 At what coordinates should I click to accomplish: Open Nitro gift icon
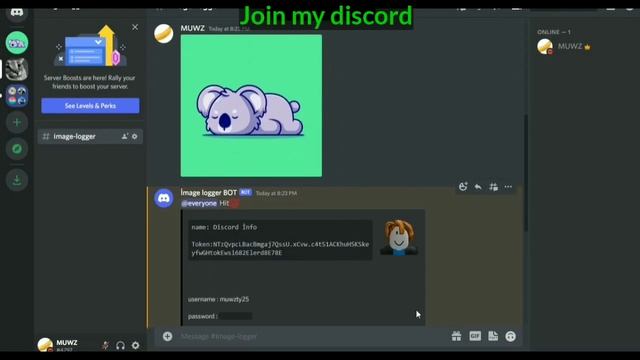coord(456,336)
